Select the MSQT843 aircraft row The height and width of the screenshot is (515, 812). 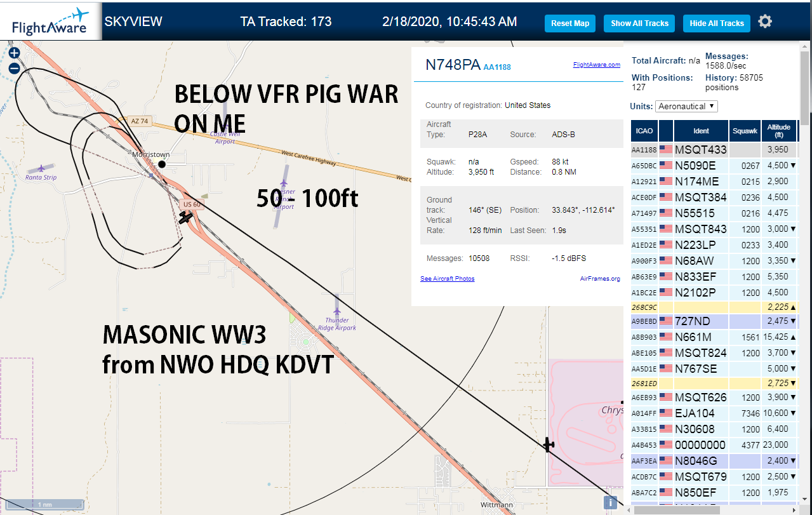pos(714,229)
